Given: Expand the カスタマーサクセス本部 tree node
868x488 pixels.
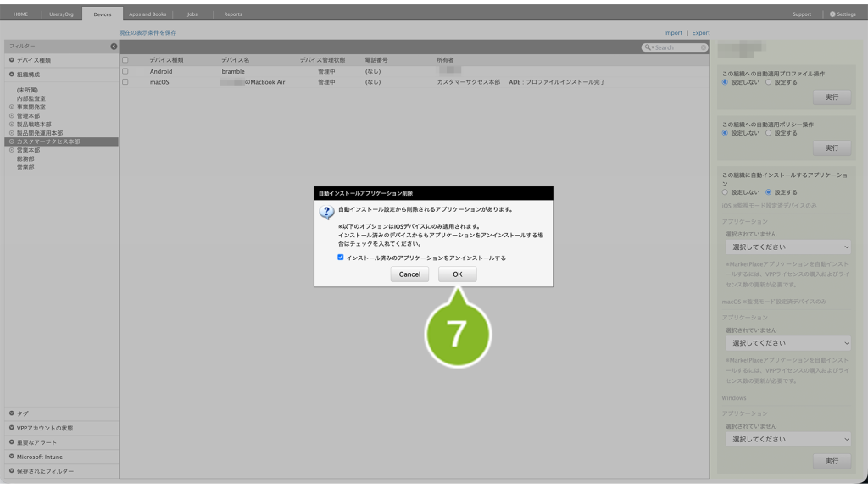Looking at the screenshot, I should (x=12, y=141).
